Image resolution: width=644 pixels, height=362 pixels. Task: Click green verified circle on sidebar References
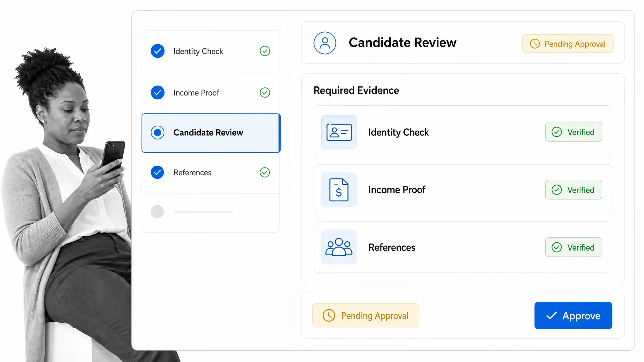[265, 172]
